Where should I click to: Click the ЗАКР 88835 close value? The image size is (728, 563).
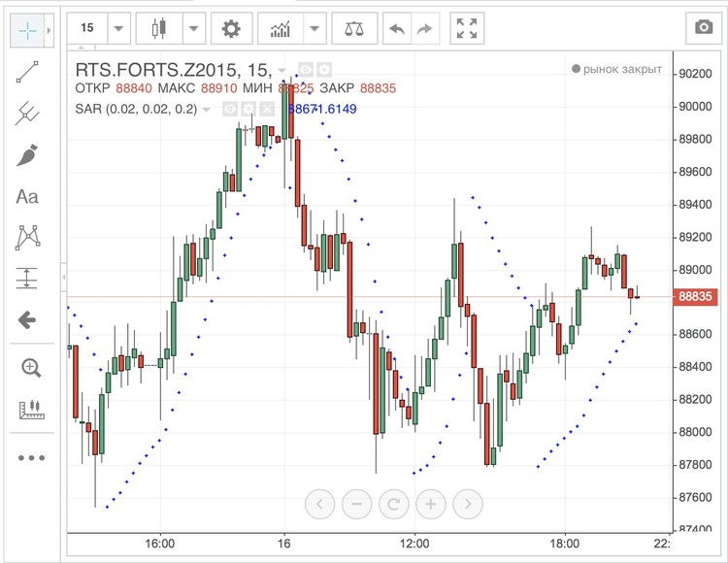click(x=358, y=88)
